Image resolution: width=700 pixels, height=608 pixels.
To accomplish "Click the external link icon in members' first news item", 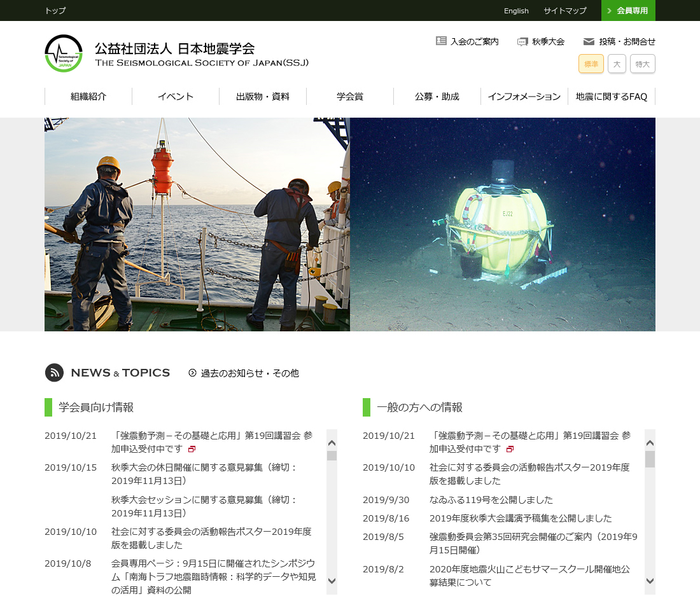I will coord(192,450).
